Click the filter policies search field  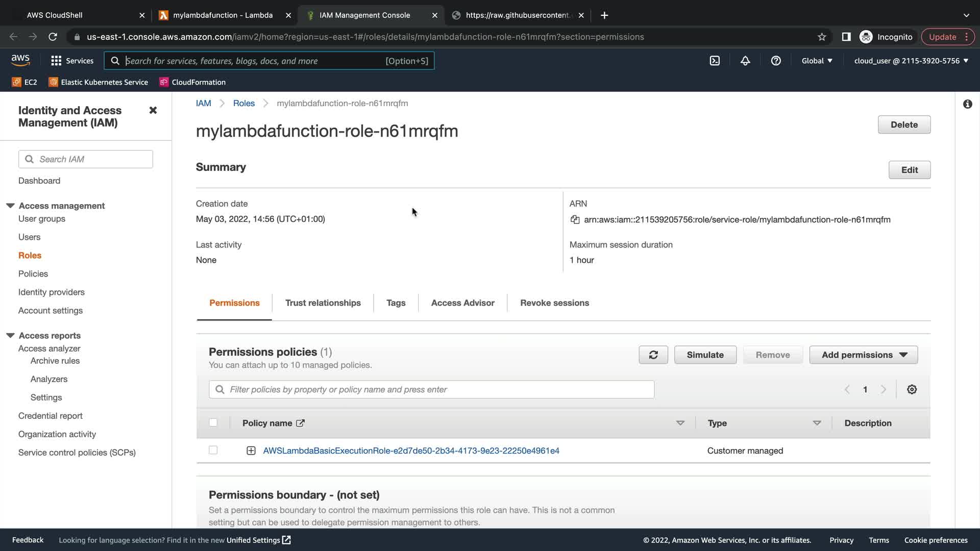[x=431, y=390]
